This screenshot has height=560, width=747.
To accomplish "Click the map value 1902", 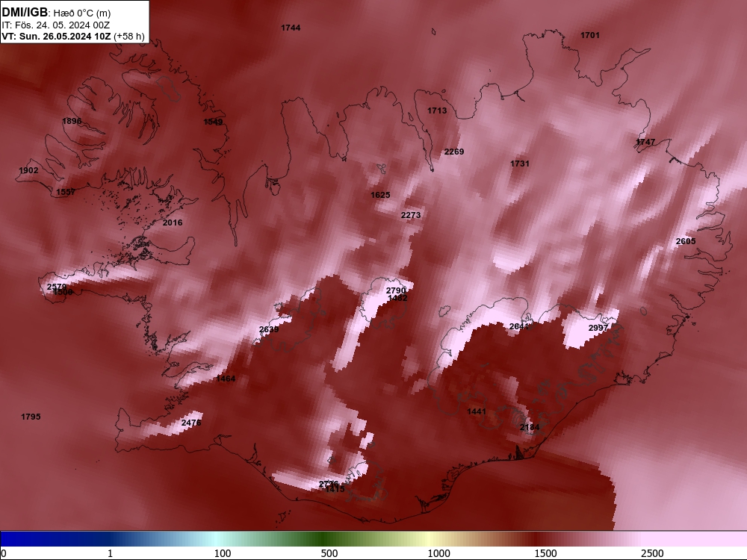I will pyautogui.click(x=28, y=170).
